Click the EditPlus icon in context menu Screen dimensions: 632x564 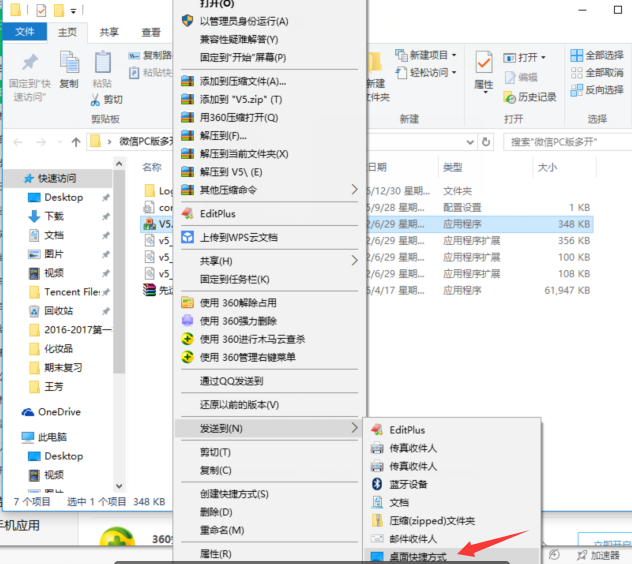187,214
